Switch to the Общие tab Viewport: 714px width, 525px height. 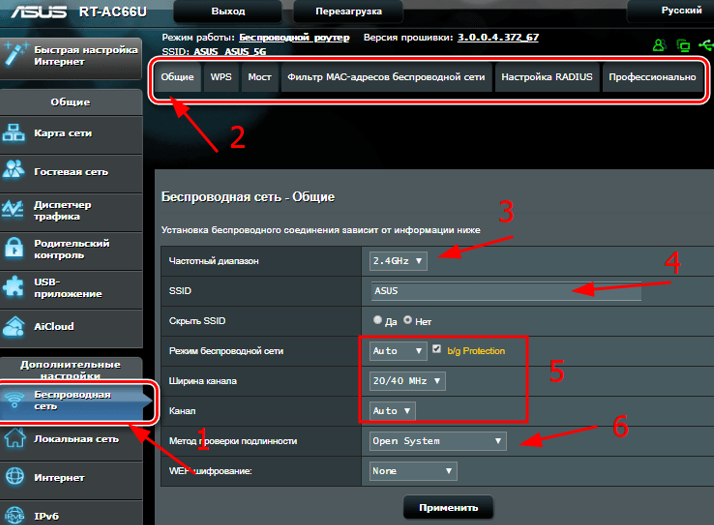click(x=177, y=77)
